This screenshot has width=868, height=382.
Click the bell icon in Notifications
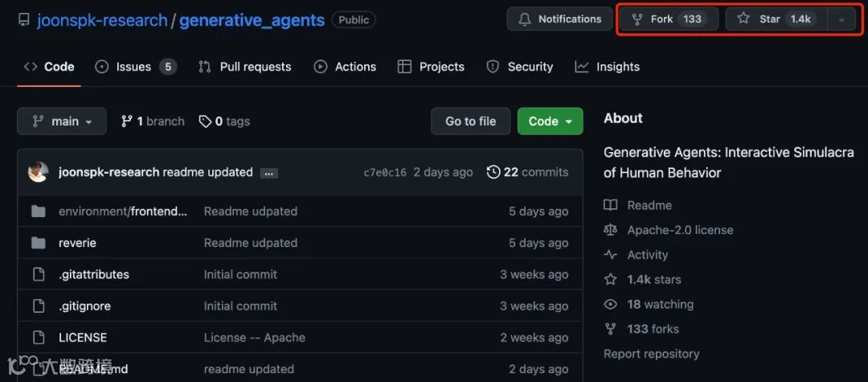pyautogui.click(x=525, y=19)
